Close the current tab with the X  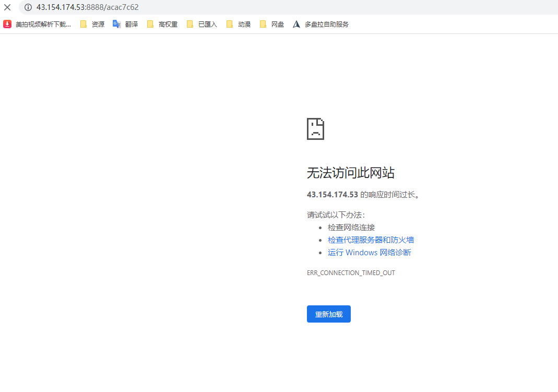pos(7,7)
